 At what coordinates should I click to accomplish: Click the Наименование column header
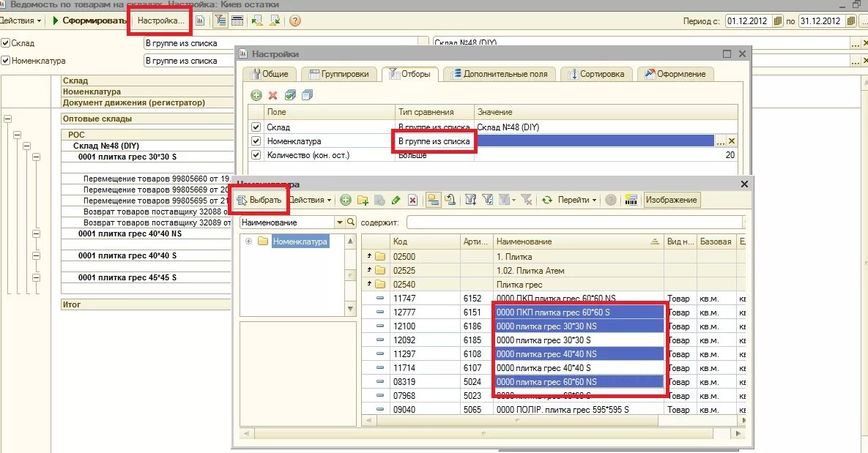coord(579,242)
